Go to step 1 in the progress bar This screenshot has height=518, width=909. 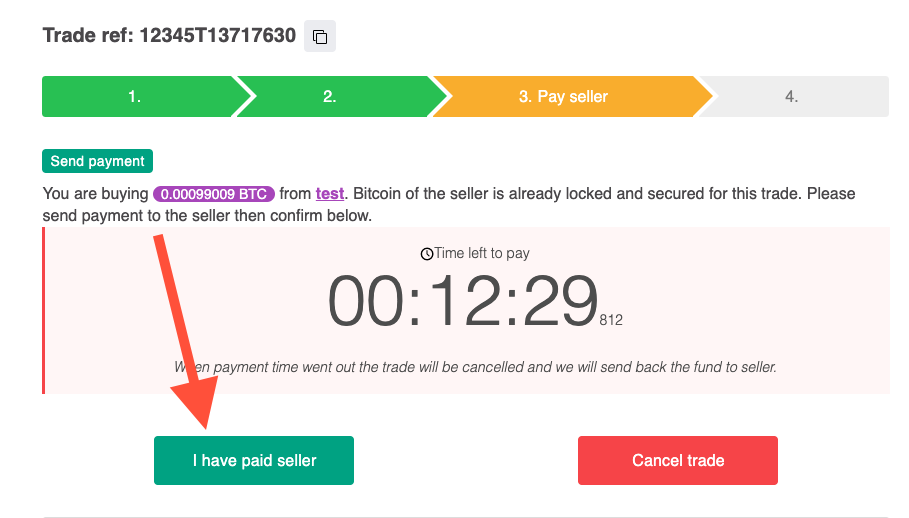pyautogui.click(x=139, y=96)
